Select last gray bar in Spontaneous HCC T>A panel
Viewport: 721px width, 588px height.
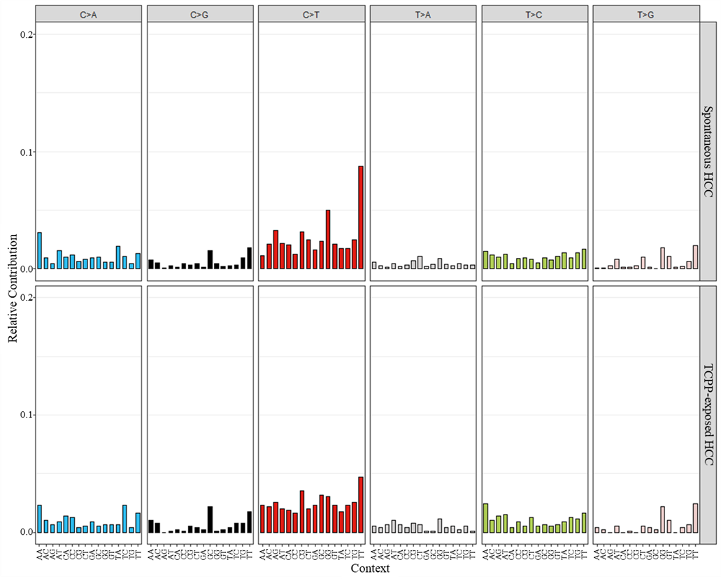[x=472, y=266]
